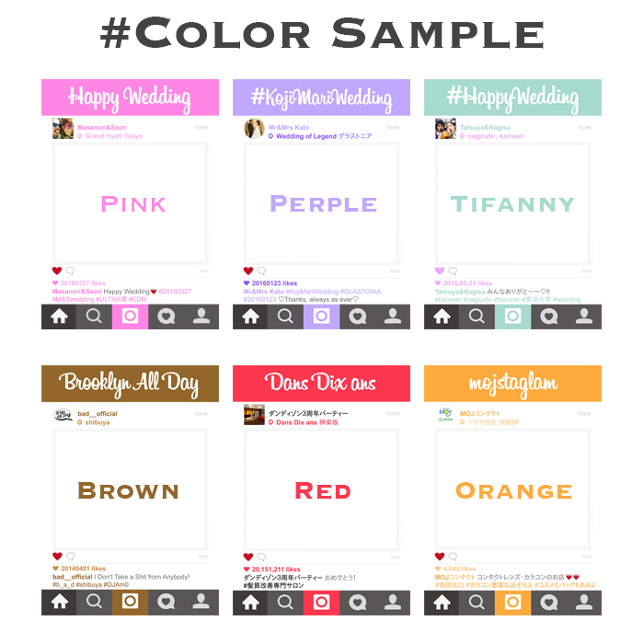Select the search icon in the Perple sample
The image size is (644, 644).
pos(285,316)
